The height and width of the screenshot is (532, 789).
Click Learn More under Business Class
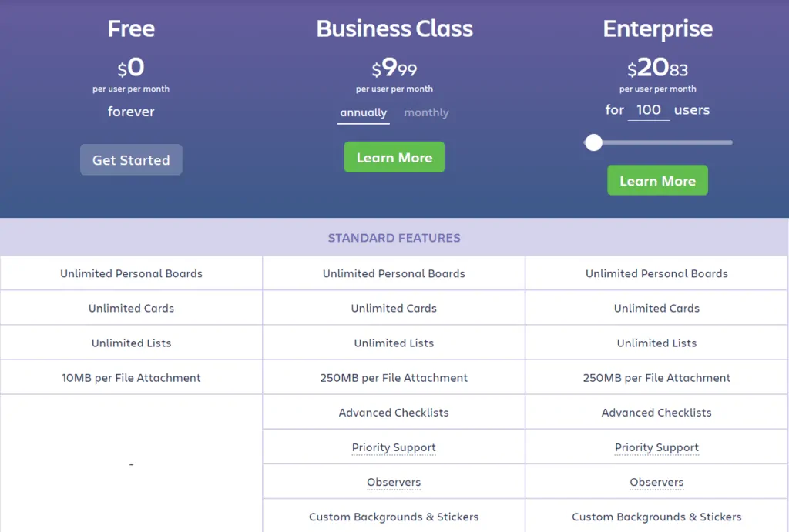394,158
